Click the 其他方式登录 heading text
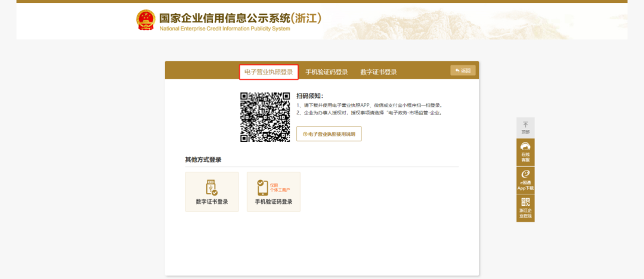 click(203, 159)
